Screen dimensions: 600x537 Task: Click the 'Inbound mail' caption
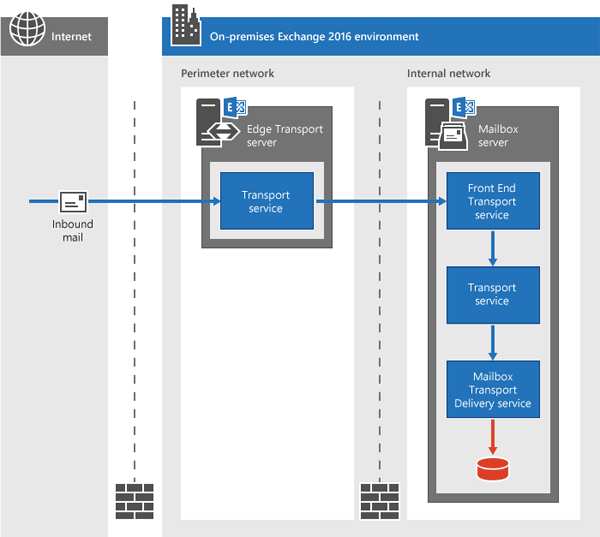[x=73, y=231]
